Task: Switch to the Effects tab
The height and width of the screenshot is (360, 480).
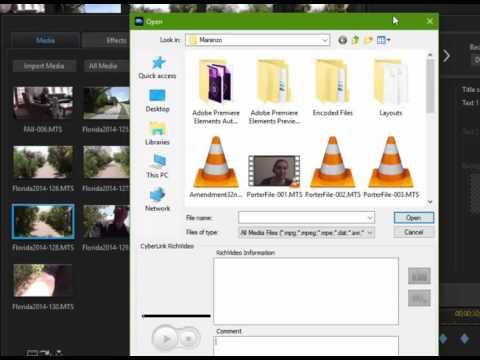Action: click(106, 41)
